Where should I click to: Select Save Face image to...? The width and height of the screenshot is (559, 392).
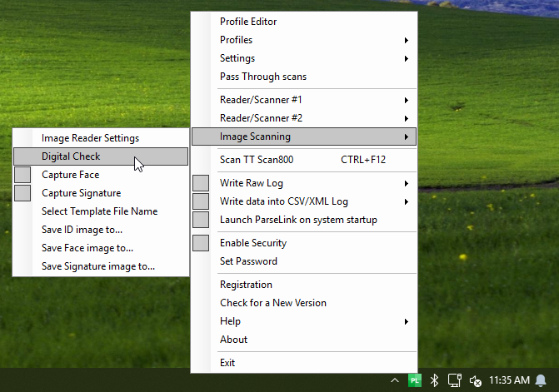(101, 248)
